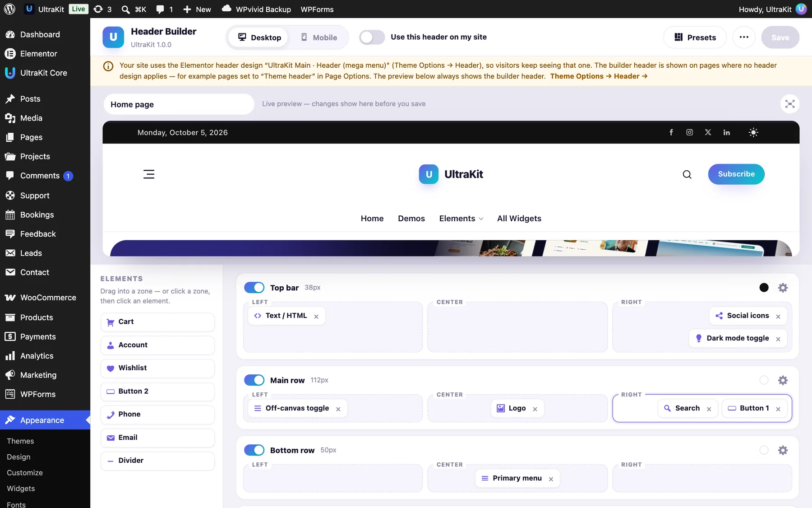Remove Dark mode toggle element
Viewport: 812px width, 508px height.
(778, 339)
